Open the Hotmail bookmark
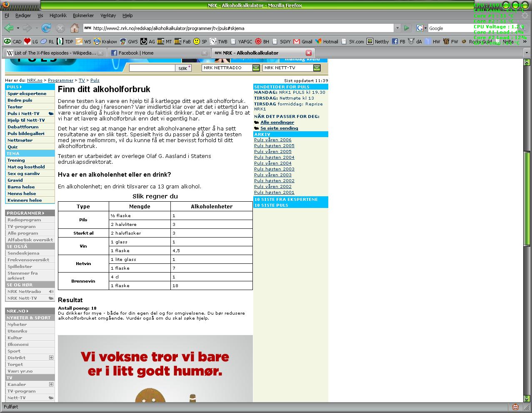 click(327, 41)
